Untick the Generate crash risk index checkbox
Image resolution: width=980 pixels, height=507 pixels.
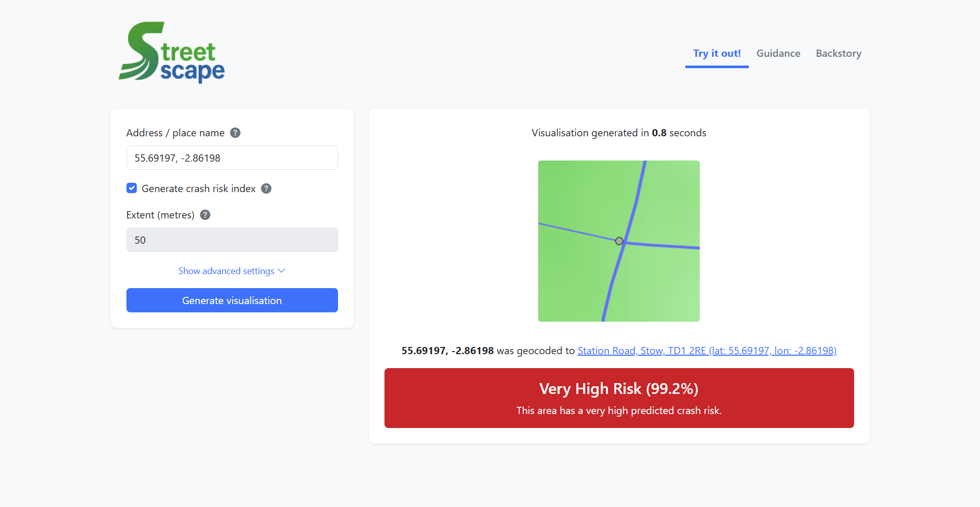(132, 188)
